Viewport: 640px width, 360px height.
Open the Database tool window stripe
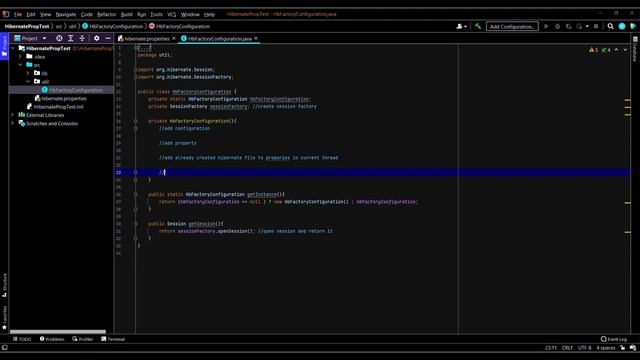pos(635,48)
